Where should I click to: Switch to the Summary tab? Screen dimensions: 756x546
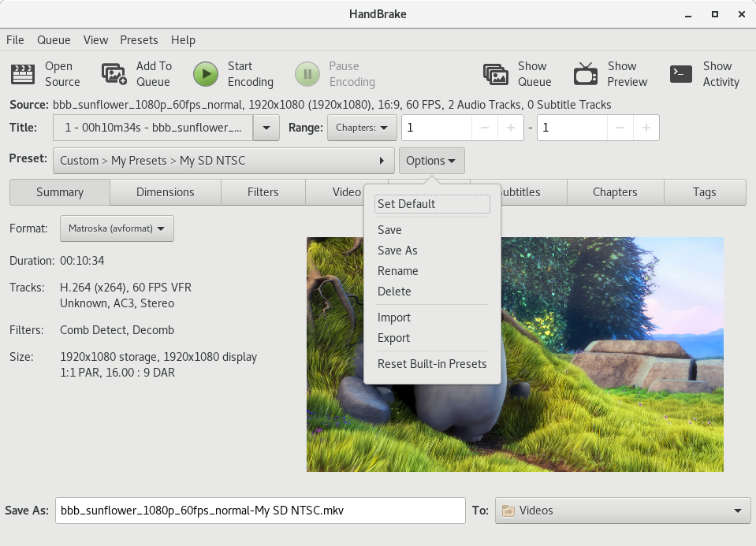(x=60, y=192)
